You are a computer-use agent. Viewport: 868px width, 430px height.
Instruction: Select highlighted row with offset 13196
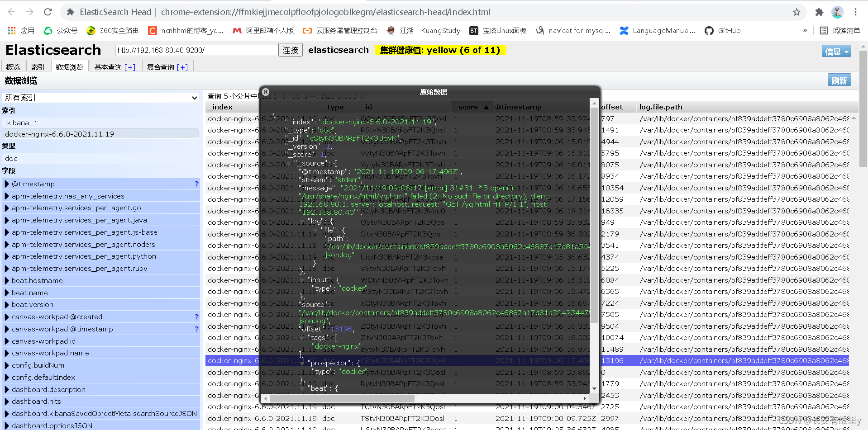[527, 361]
